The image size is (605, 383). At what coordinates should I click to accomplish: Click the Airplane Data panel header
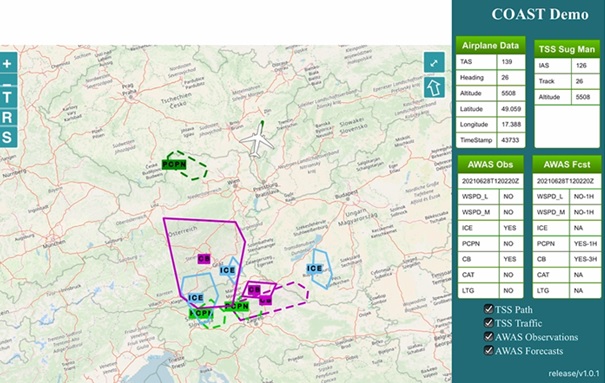click(490, 46)
